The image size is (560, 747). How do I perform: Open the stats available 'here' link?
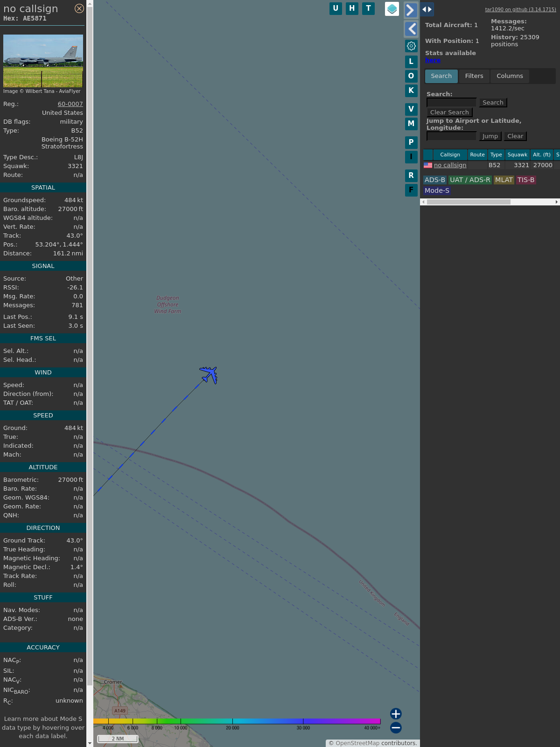point(433,60)
